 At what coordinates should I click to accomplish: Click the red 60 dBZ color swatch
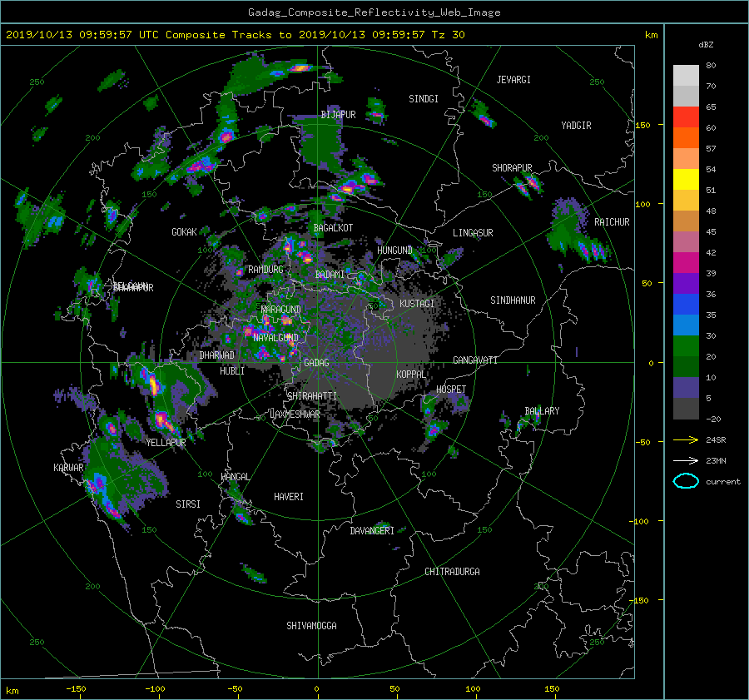[x=686, y=117]
